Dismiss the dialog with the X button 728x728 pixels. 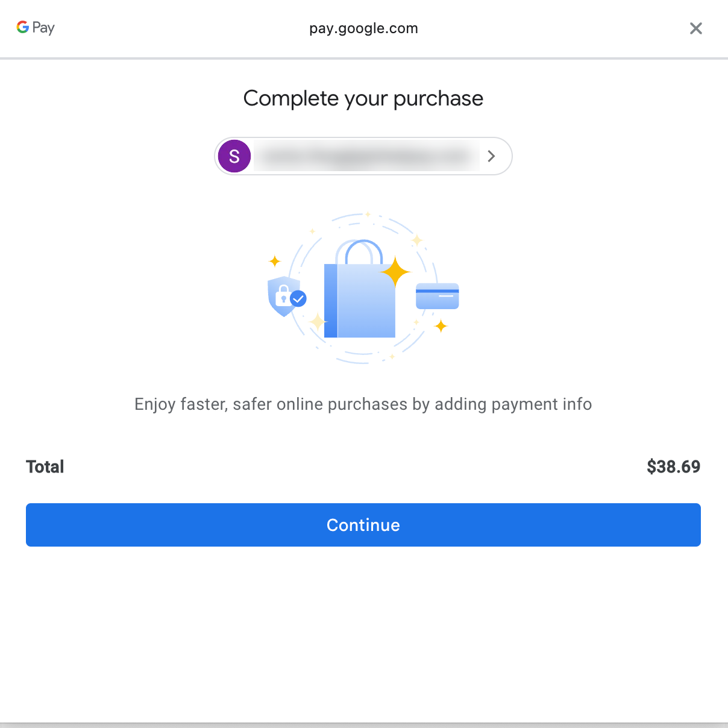pos(696,28)
